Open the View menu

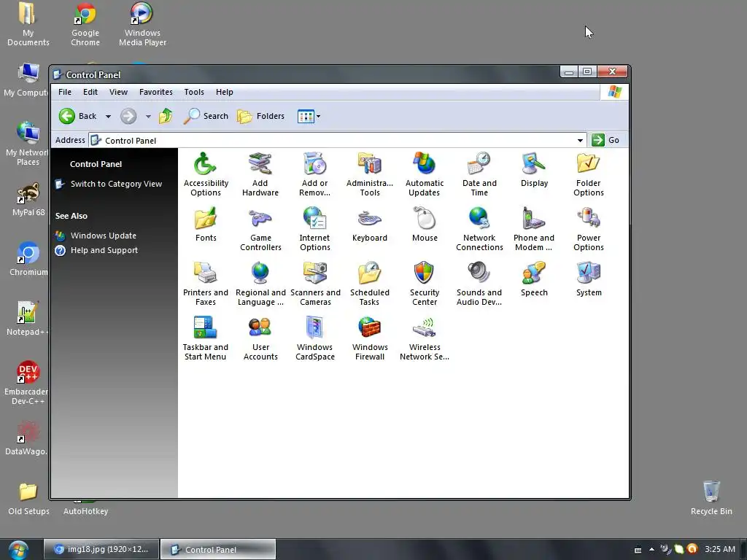118,92
